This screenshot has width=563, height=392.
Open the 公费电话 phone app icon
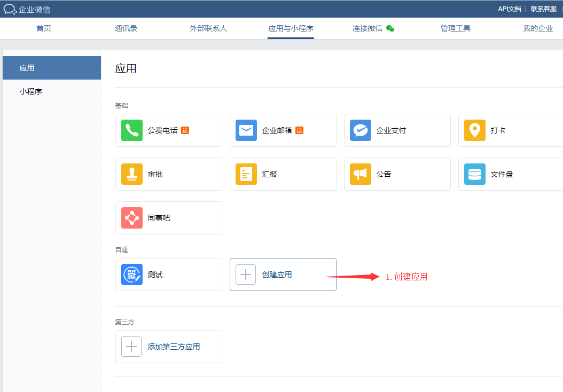click(x=132, y=130)
